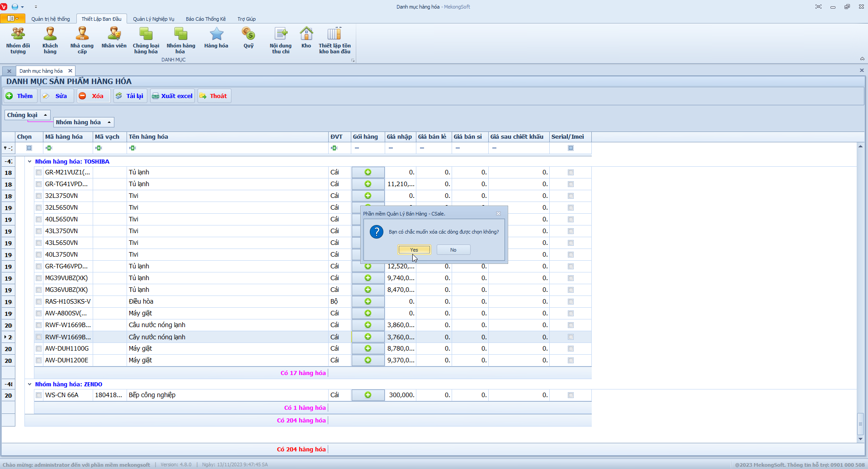868x469 pixels.
Task: Switch to Báo Cáo Thống Kê tab
Action: [205, 19]
